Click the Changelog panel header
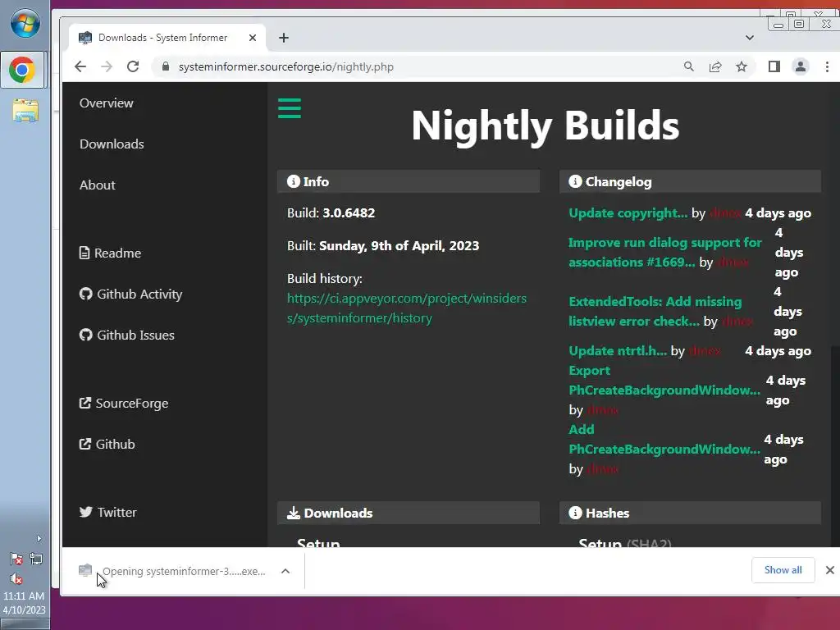This screenshot has width=840, height=630. pyautogui.click(x=690, y=181)
